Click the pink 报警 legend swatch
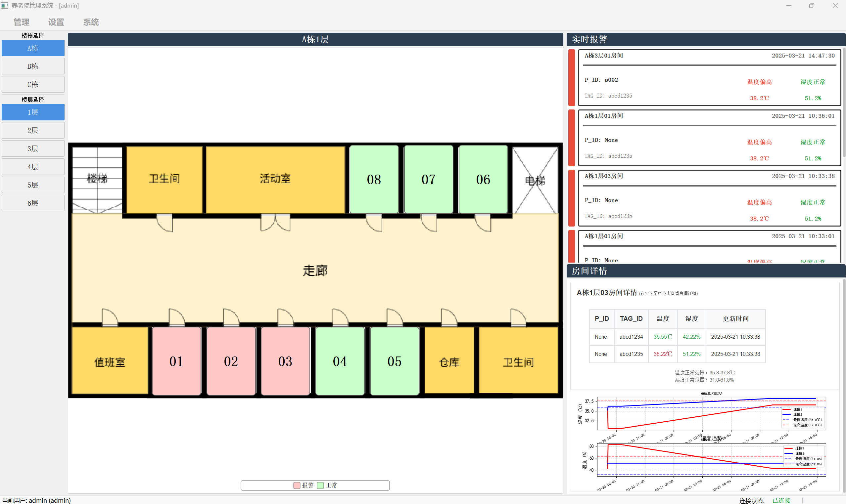Image resolution: width=846 pixels, height=504 pixels. pos(297,485)
